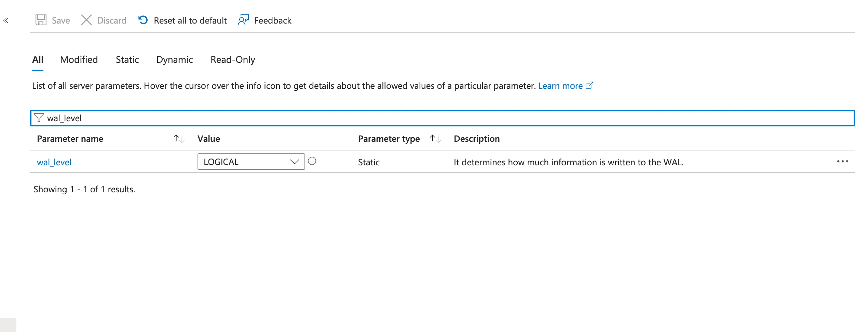Open the Dynamic parameters tab

(x=175, y=60)
